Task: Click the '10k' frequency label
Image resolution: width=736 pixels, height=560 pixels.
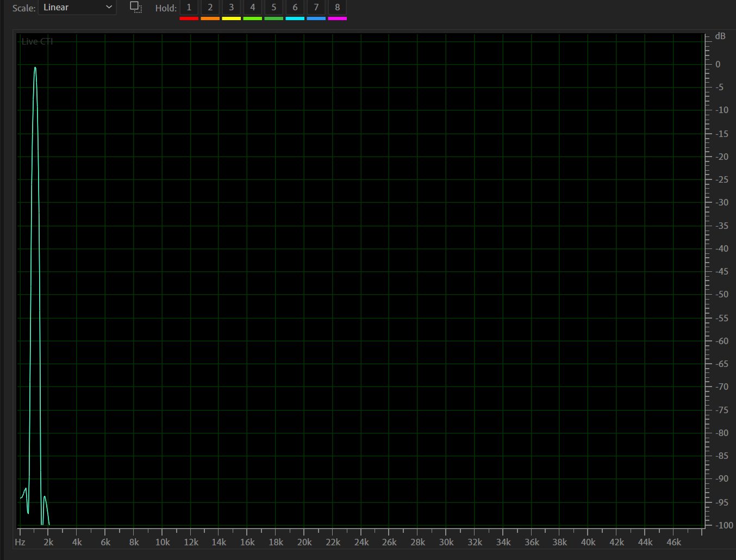Action: (x=162, y=542)
